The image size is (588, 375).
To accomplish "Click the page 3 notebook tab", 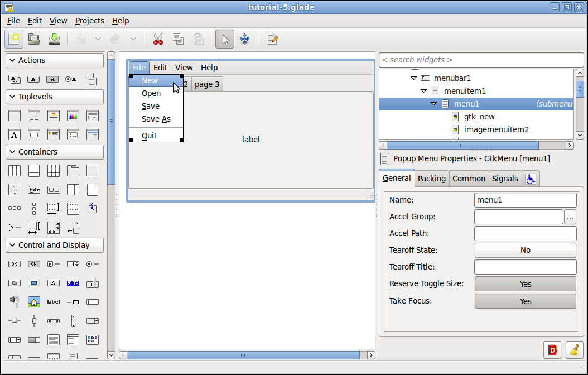I will (x=207, y=84).
